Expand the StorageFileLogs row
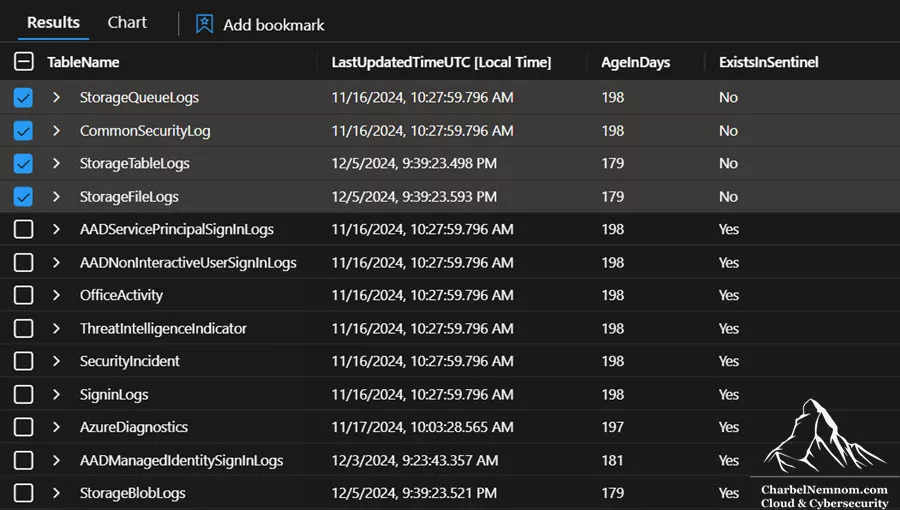900x510 pixels. click(x=56, y=197)
